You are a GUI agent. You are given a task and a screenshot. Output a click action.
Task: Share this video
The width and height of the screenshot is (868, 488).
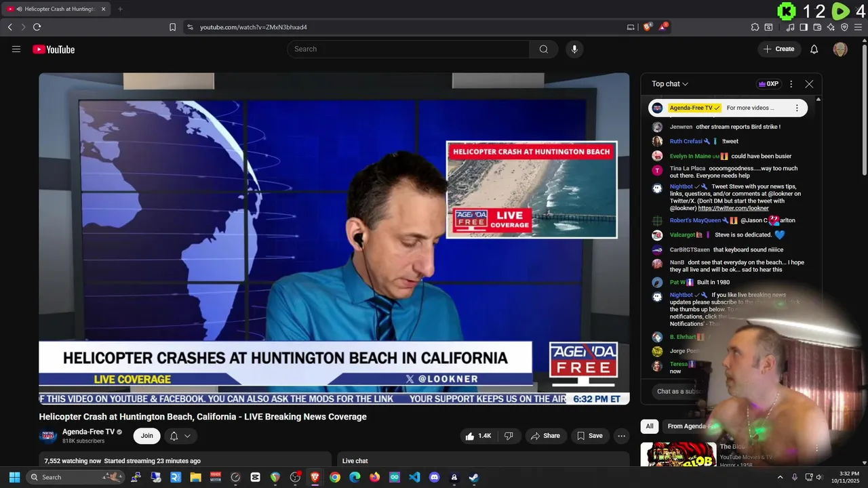[x=546, y=436]
